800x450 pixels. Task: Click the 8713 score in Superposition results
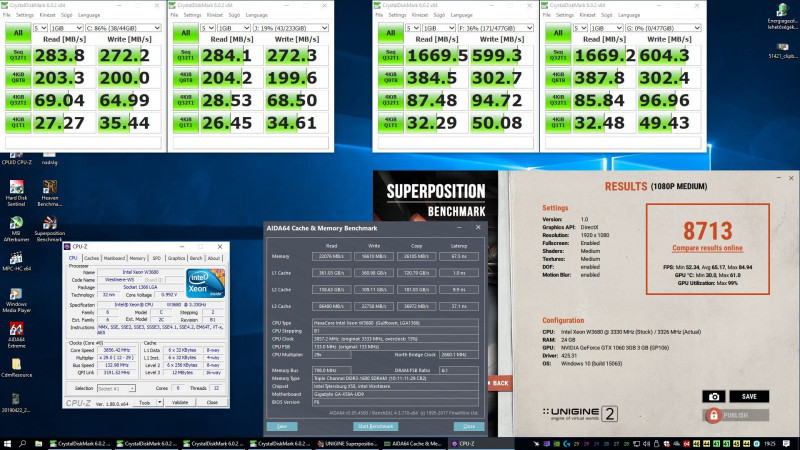pyautogui.click(x=708, y=231)
